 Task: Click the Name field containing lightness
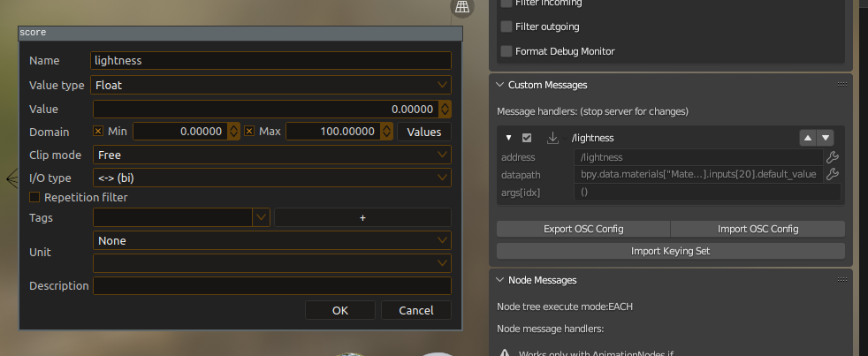(x=270, y=60)
